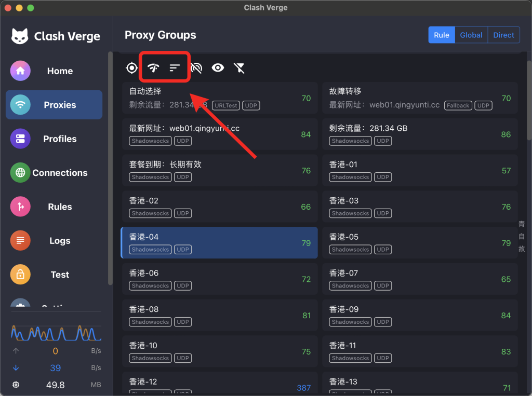The width and height of the screenshot is (532, 396).
Task: Click the eye visibility icon in the toolbar
Action: click(x=218, y=67)
